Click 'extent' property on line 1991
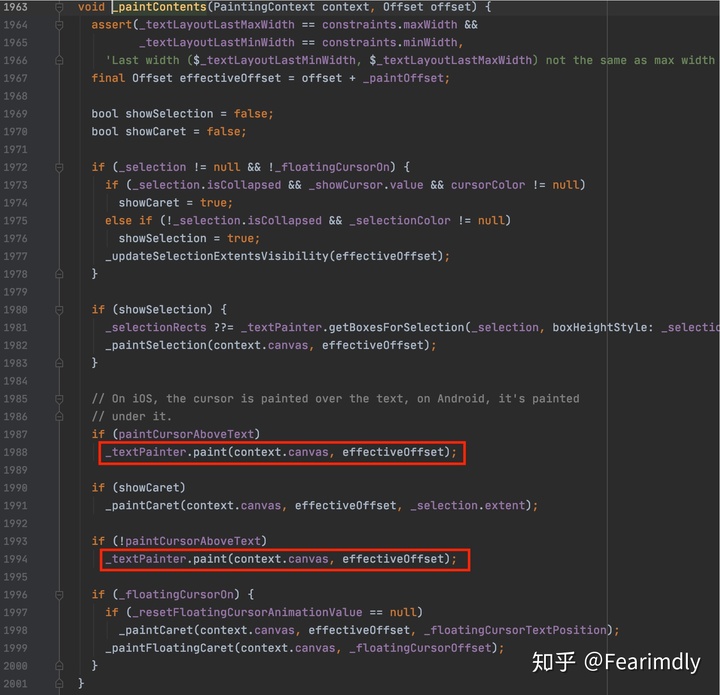This screenshot has height=695, width=720. pos(505,506)
